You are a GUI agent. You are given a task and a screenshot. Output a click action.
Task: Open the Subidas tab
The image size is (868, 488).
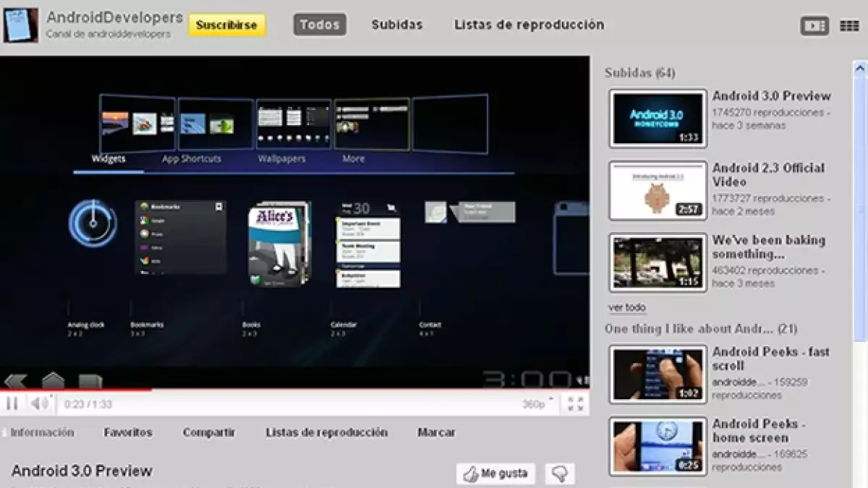click(x=397, y=25)
